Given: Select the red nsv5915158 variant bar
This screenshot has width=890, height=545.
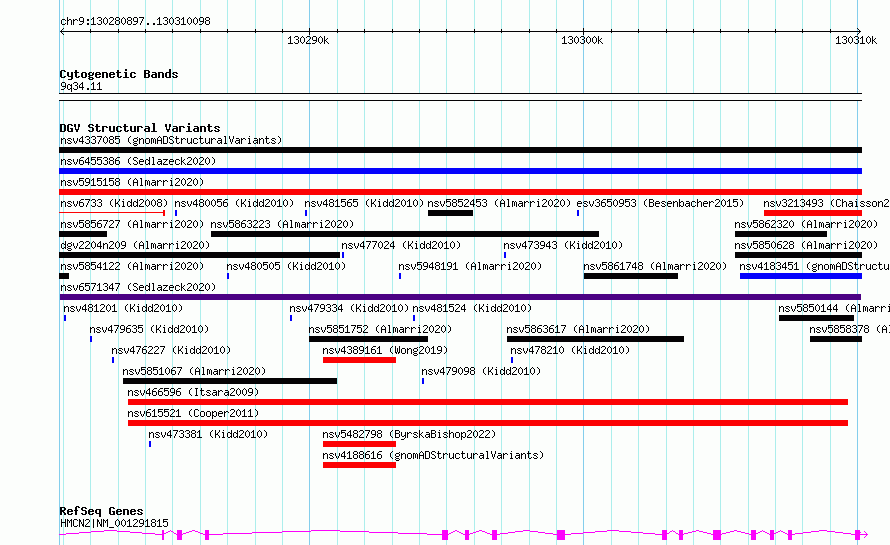Looking at the screenshot, I should 460,192.
